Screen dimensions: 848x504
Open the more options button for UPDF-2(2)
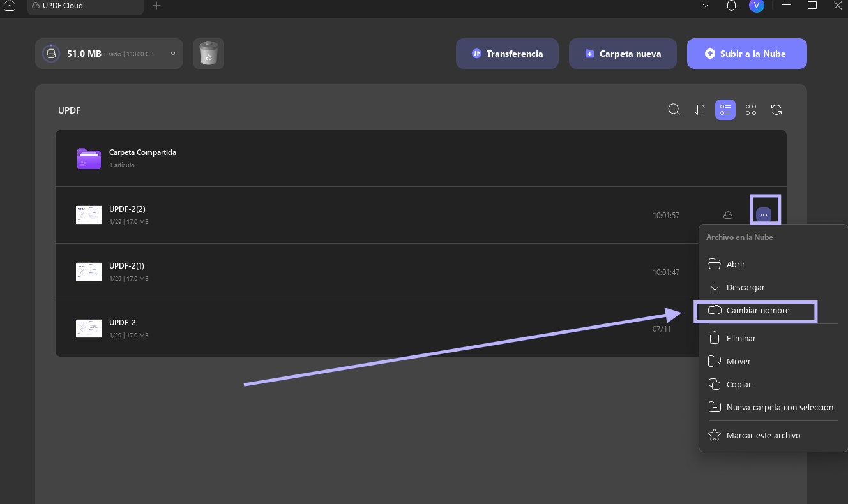click(764, 215)
